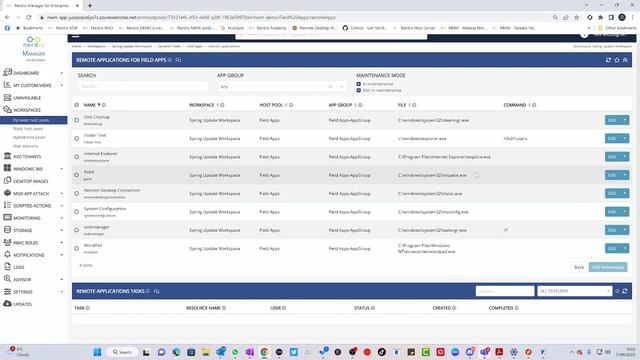Open the MSIX App Attach icon
This screenshot has width=640, height=360.
(7, 193)
